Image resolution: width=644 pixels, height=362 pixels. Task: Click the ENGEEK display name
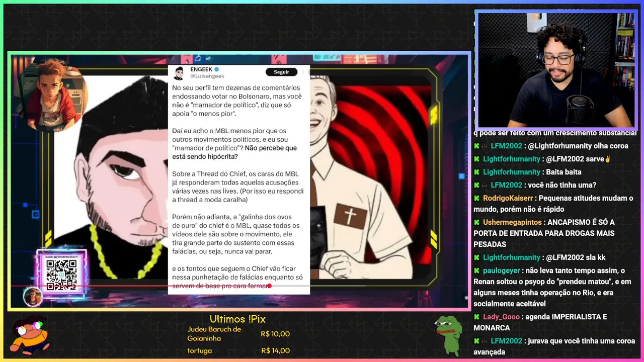(x=201, y=69)
